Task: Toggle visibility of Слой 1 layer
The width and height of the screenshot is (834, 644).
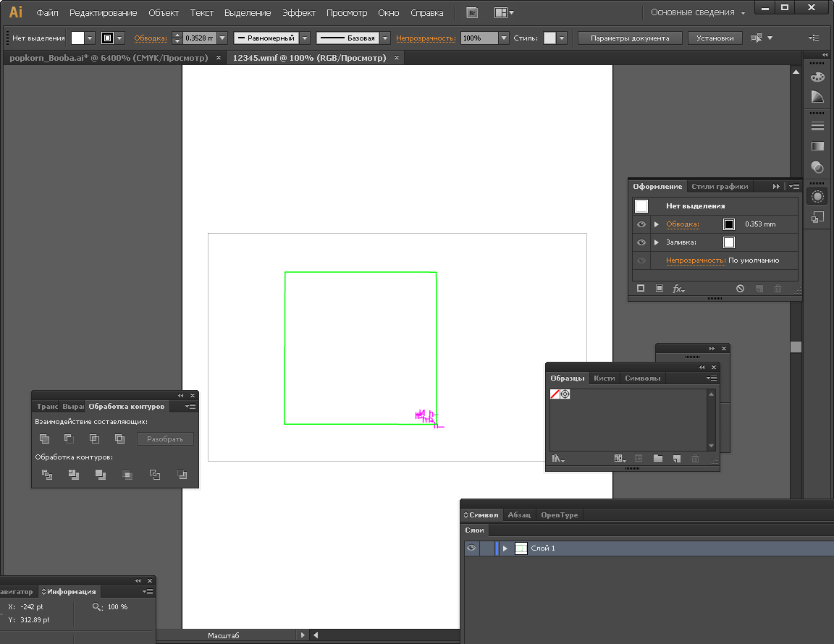Action: pyautogui.click(x=471, y=548)
